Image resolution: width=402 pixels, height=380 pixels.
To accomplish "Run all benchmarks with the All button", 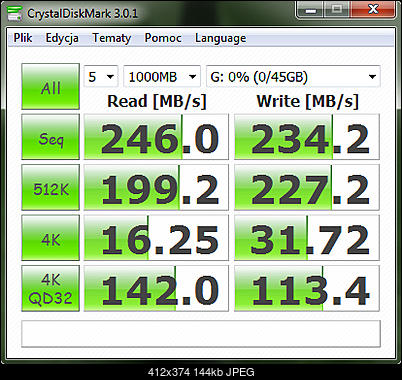I will coord(51,87).
